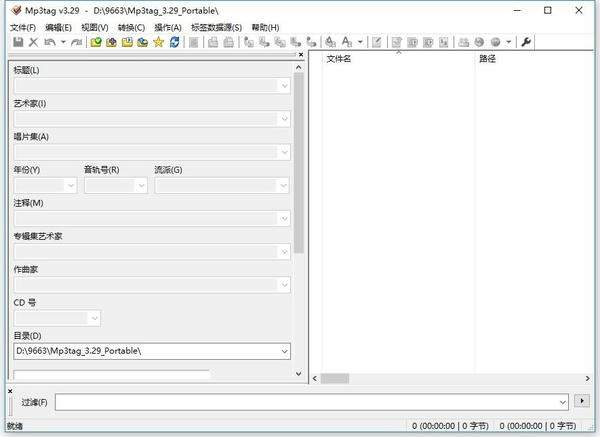Viewport: 600px width, 437px height.
Task: Sort by the 路径 column header
Action: click(536, 59)
